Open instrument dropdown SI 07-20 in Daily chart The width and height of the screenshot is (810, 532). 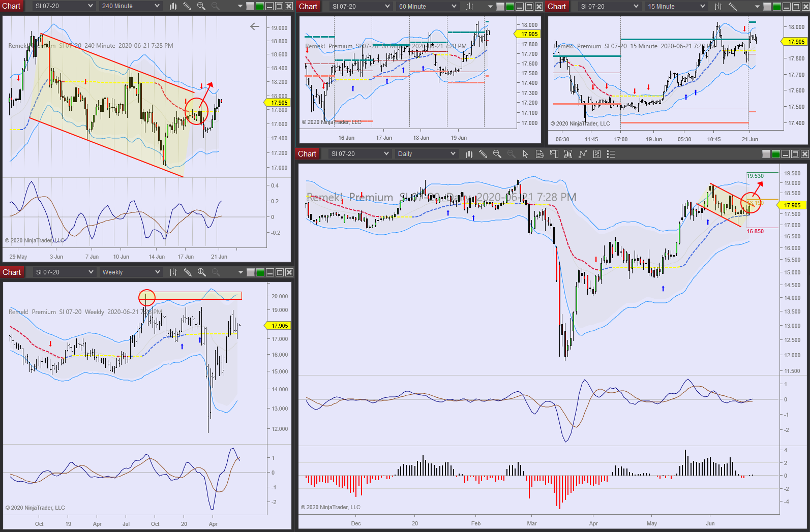point(359,154)
